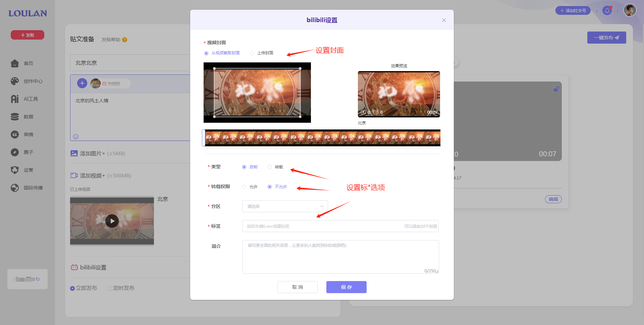
Task: Click the bilibili设置 TV icon
Action: click(x=74, y=267)
